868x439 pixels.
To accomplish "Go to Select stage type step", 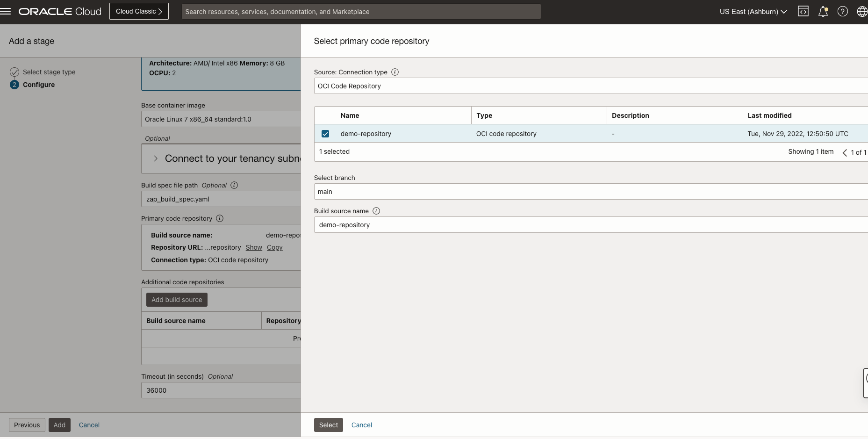I will pos(49,72).
